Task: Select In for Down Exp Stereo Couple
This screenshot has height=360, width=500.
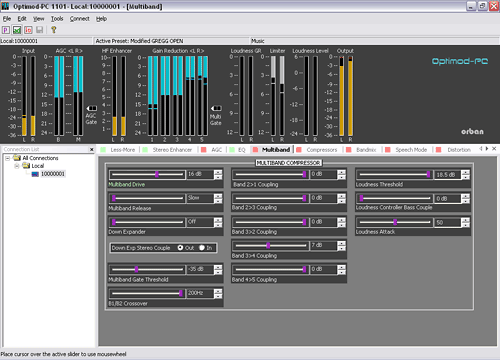Action: pos(202,248)
